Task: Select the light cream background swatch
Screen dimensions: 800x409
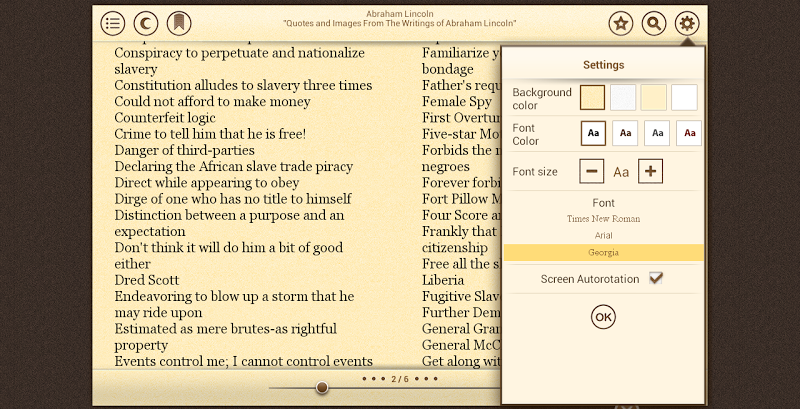Action: click(x=653, y=97)
